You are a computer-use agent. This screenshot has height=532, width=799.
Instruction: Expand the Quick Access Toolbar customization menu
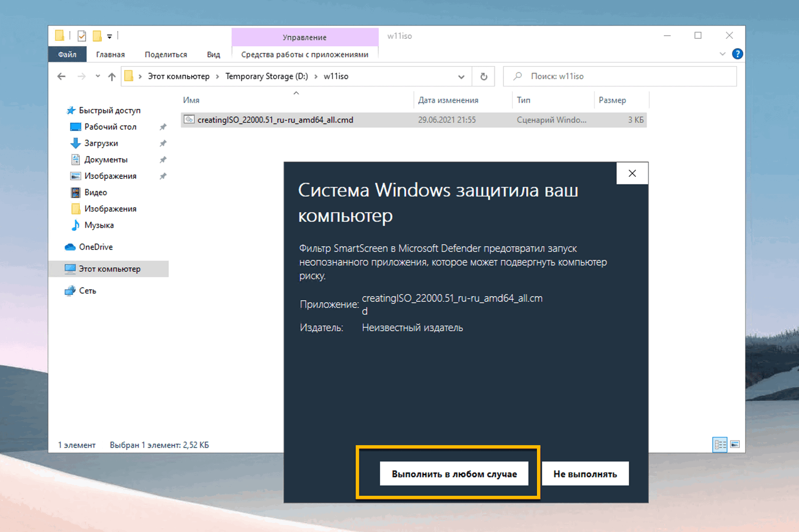(111, 35)
